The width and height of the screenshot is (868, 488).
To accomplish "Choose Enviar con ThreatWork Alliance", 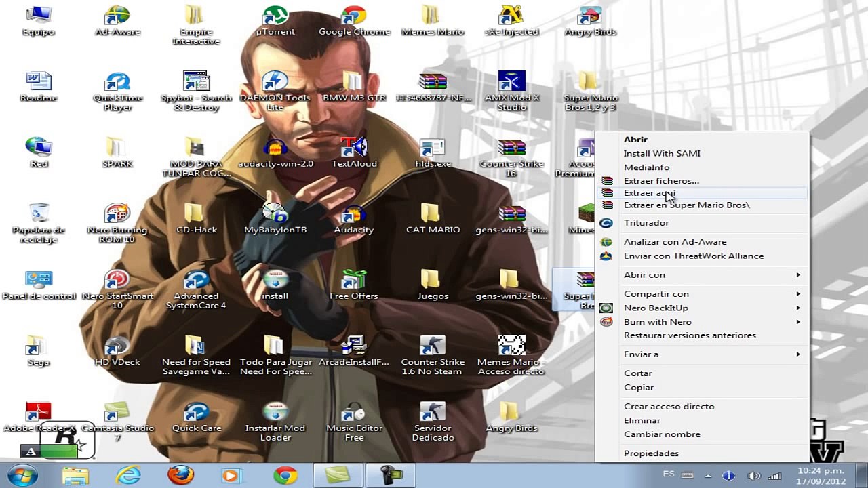I will [x=703, y=256].
